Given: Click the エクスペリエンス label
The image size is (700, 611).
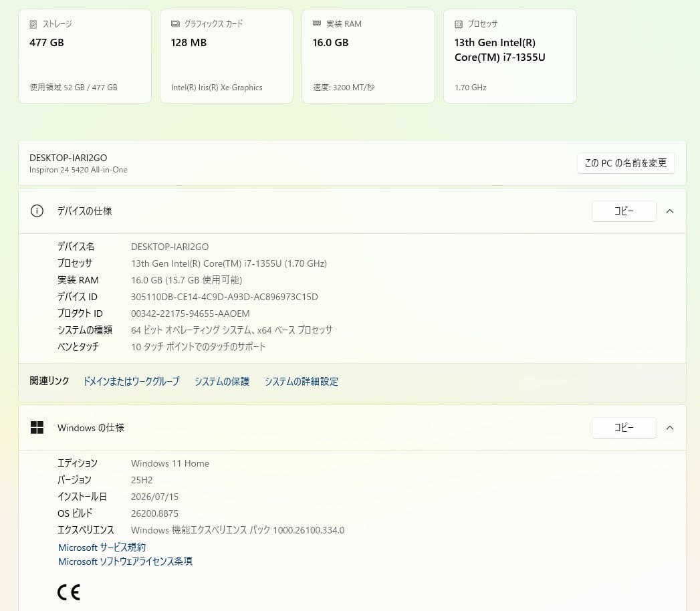Looking at the screenshot, I should tap(86, 530).
